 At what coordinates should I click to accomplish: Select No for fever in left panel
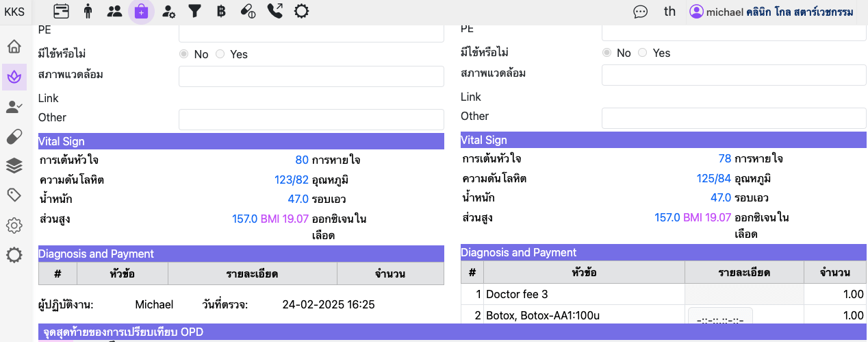pyautogui.click(x=183, y=54)
